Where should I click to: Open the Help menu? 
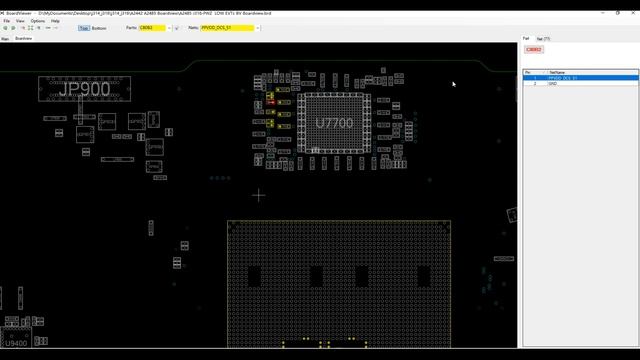coord(55,21)
